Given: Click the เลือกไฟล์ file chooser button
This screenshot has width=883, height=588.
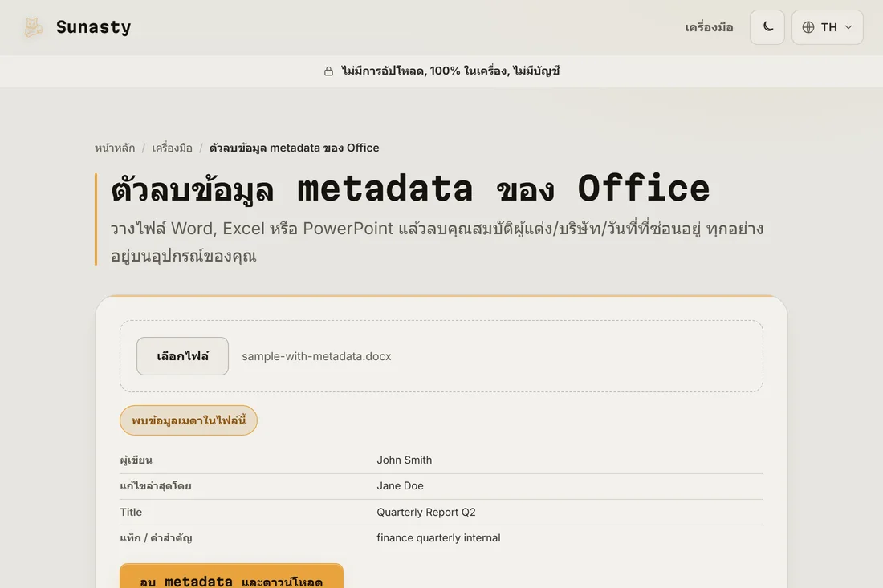Looking at the screenshot, I should [182, 356].
